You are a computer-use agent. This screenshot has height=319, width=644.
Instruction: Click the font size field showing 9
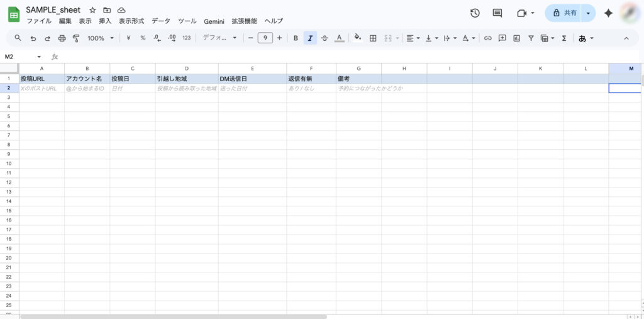tap(265, 38)
